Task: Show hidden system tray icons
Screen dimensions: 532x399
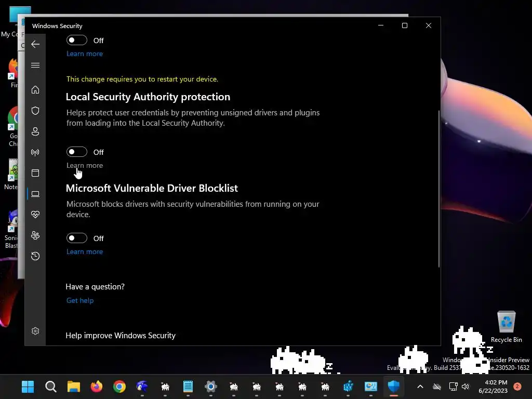Action: point(420,387)
